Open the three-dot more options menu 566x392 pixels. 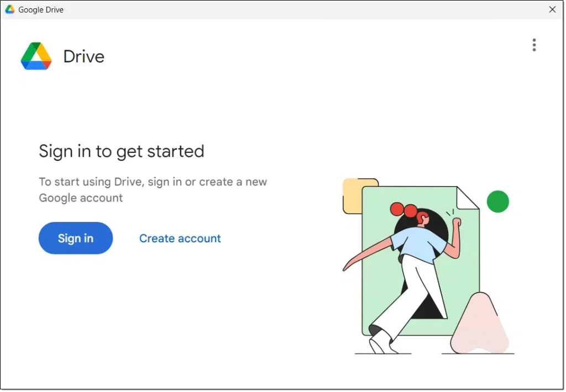[x=534, y=45]
